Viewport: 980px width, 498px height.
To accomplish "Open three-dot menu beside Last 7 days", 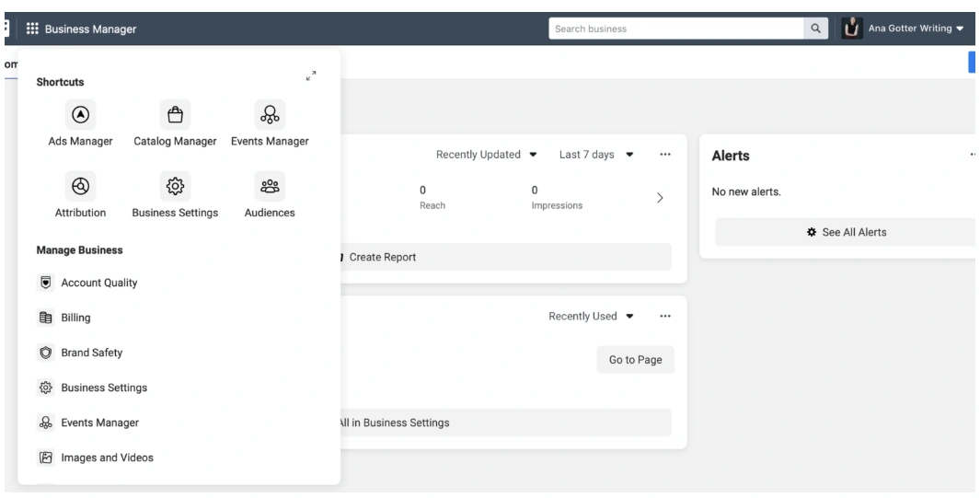I will pyautogui.click(x=665, y=155).
